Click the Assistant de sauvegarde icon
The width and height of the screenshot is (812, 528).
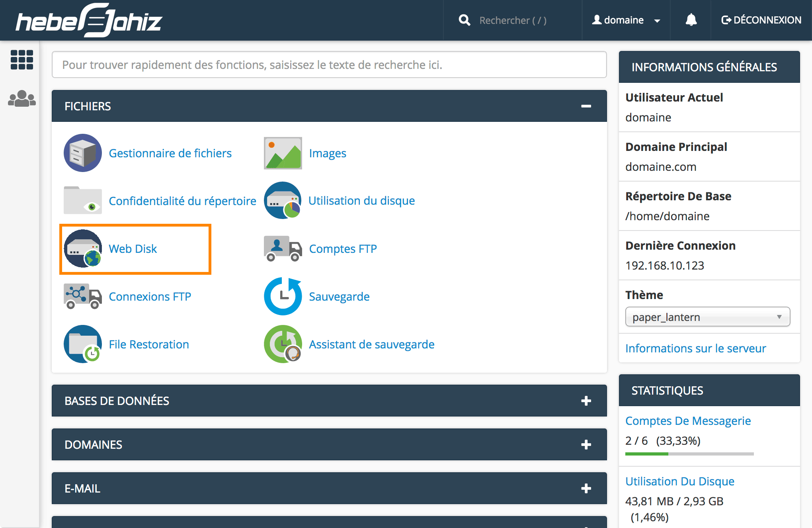tap(283, 344)
